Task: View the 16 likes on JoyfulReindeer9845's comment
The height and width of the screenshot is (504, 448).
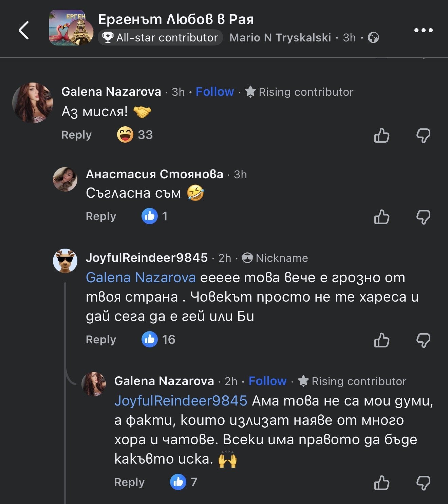Action: coord(158,340)
